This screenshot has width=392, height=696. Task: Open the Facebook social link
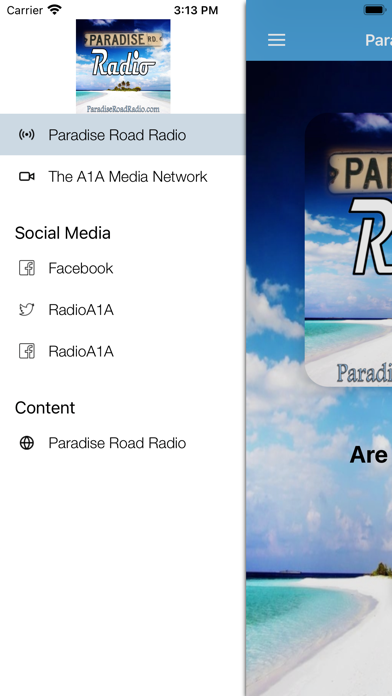coord(123,268)
